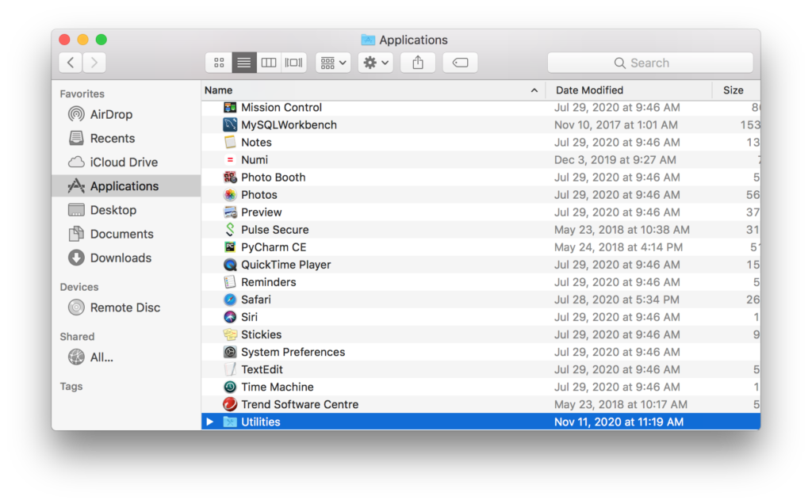Select the Preview app icon
This screenshot has width=812, height=504.
pos(230,212)
